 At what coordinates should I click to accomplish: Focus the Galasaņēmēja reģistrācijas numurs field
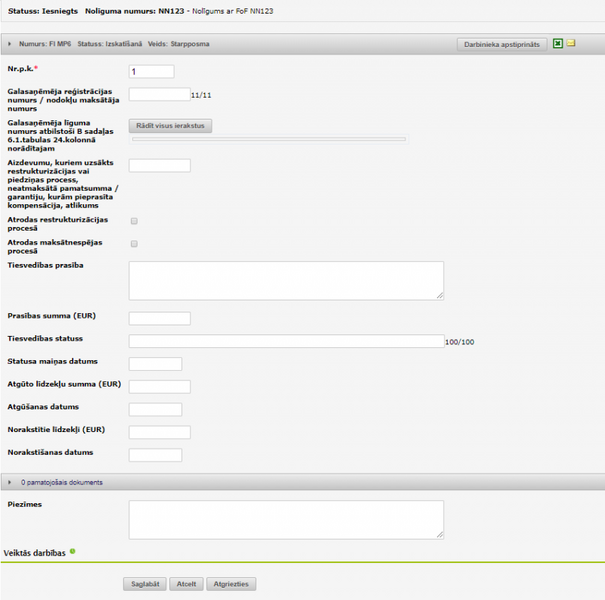(159, 95)
